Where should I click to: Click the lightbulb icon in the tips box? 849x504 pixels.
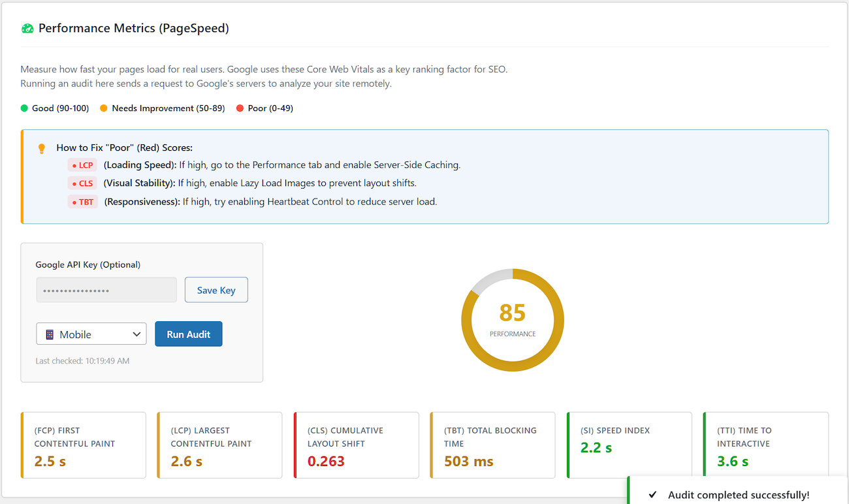tap(41, 148)
